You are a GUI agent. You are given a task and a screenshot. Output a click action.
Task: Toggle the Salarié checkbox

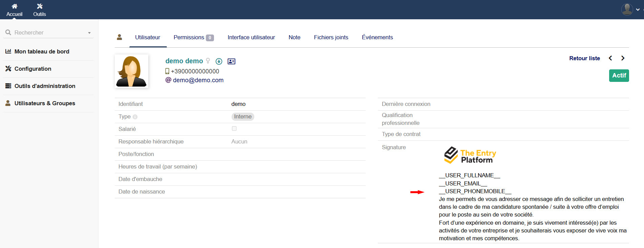[234, 129]
